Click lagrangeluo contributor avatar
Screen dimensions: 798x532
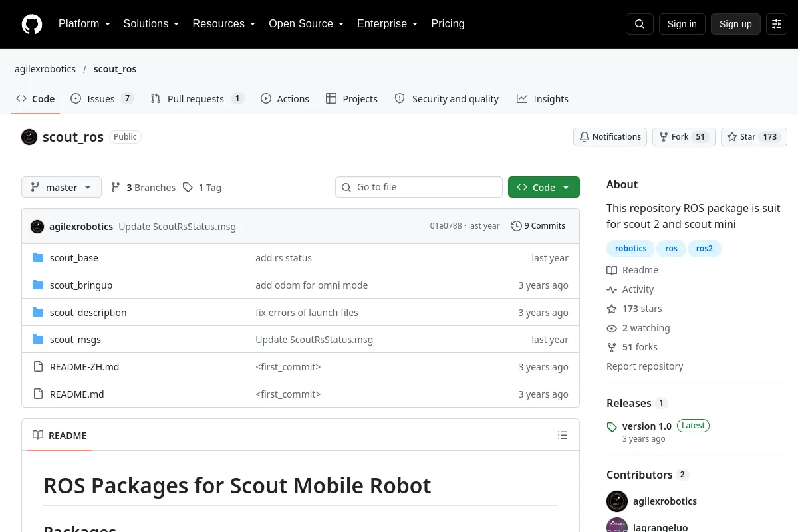(x=617, y=525)
